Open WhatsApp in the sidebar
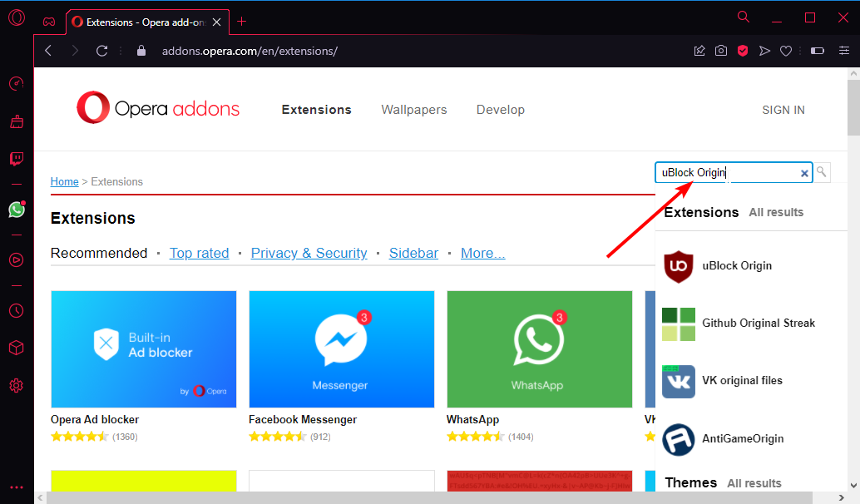 (x=17, y=210)
